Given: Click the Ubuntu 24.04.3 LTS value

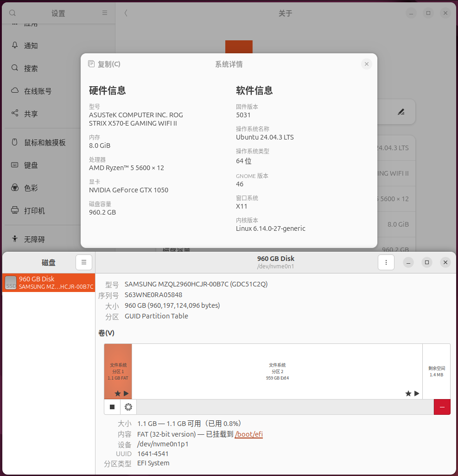Looking at the screenshot, I should tap(265, 137).
